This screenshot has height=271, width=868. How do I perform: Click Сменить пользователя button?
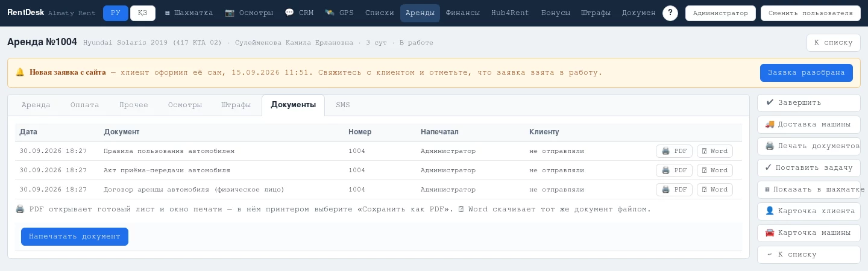click(x=810, y=13)
